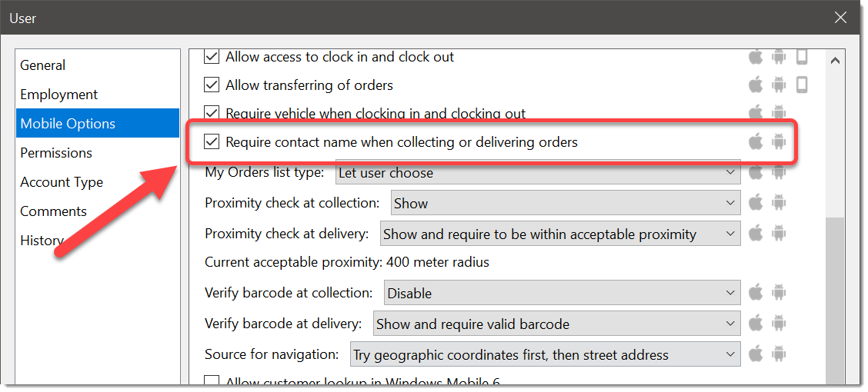Click the scrollbar up arrow
Screen dimensions: 868x392
[x=836, y=61]
